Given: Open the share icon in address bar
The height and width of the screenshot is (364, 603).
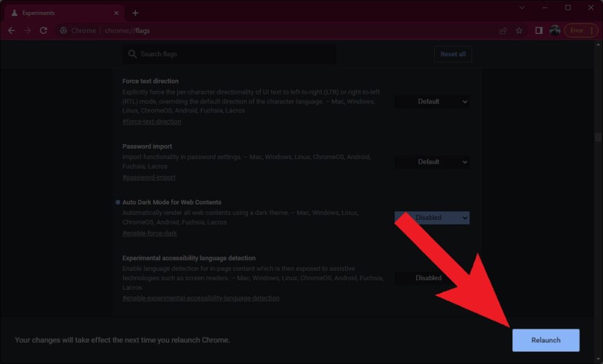Looking at the screenshot, I should pyautogui.click(x=502, y=30).
